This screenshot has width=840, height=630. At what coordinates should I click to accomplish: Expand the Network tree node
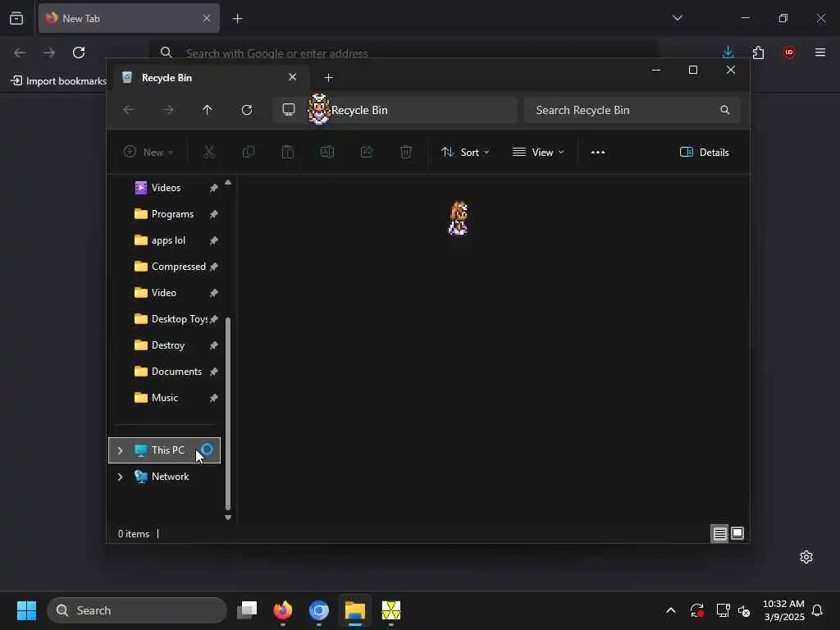pyautogui.click(x=120, y=477)
